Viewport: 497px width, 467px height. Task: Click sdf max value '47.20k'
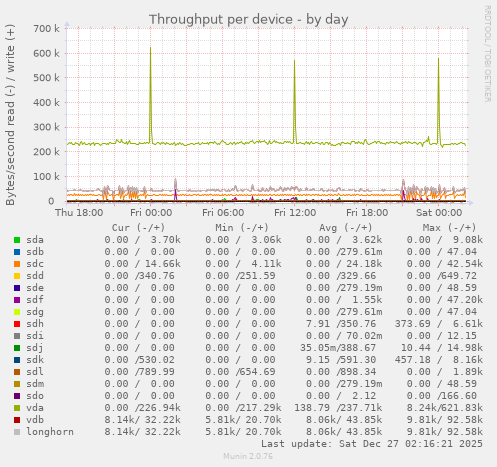[x=465, y=300]
